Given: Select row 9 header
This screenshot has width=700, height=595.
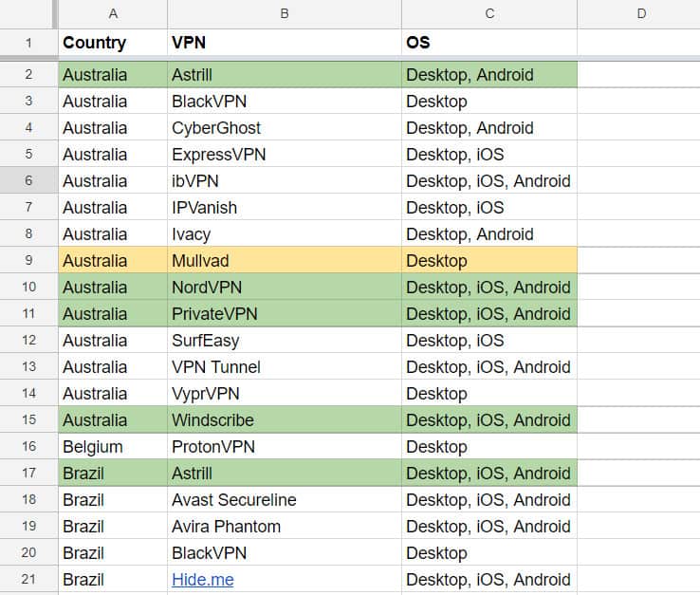Looking at the screenshot, I should point(29,260).
